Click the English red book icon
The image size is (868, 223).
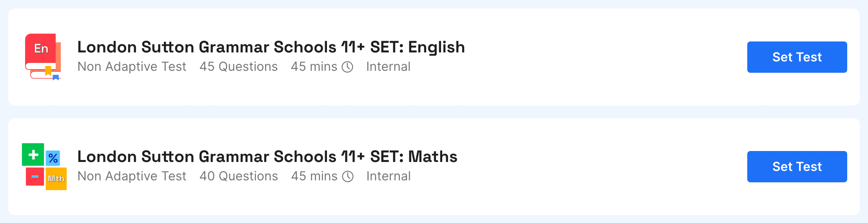click(x=43, y=57)
